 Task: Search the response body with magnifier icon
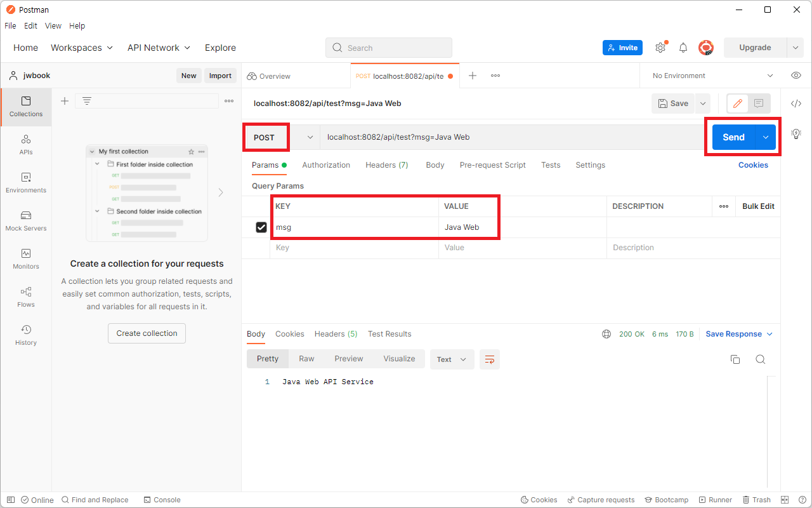pyautogui.click(x=761, y=359)
